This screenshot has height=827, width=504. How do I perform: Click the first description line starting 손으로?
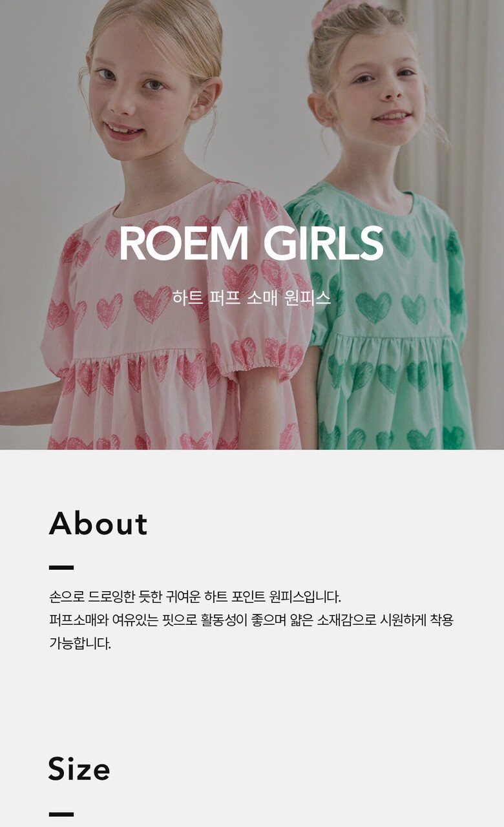point(195,596)
